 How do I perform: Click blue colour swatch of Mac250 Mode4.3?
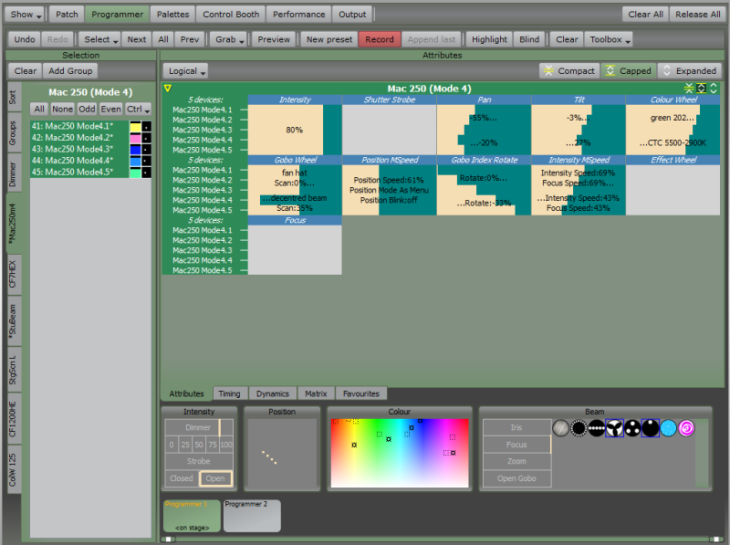[x=135, y=149]
